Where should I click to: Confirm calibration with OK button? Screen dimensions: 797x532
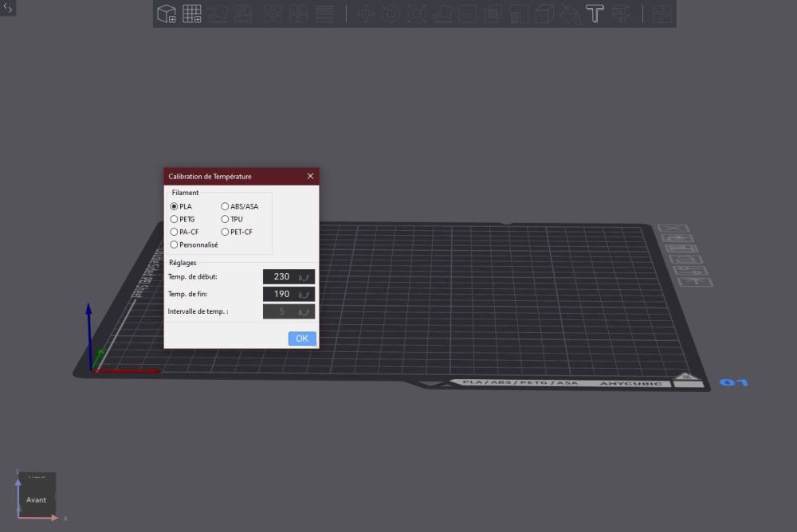point(302,338)
